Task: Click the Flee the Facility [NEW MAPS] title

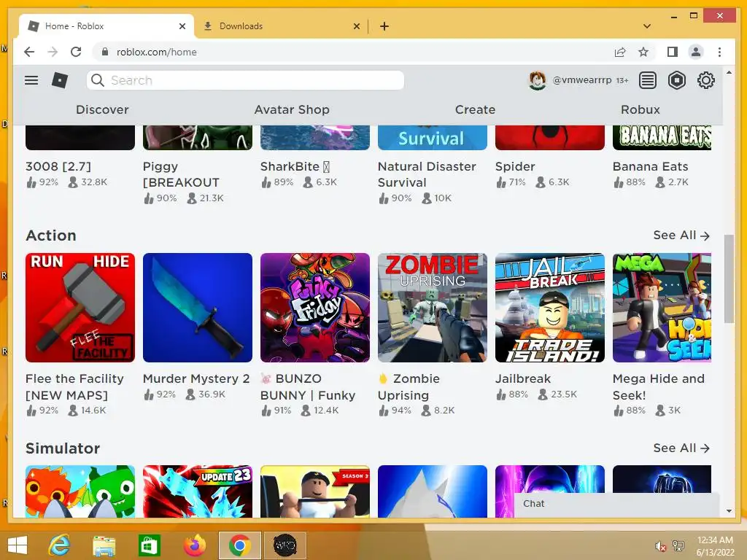Action: [x=74, y=386]
